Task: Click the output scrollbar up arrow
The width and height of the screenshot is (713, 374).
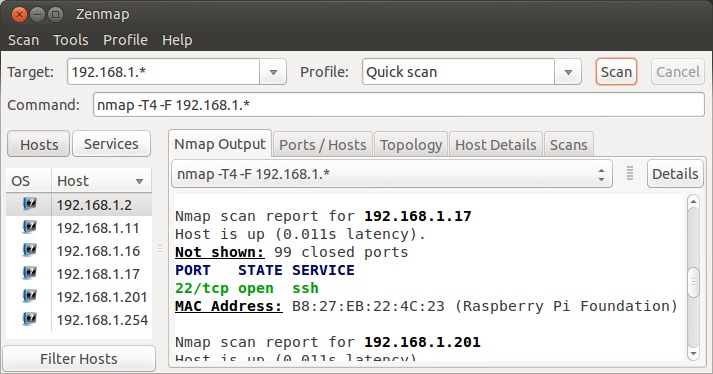Action: 693,201
